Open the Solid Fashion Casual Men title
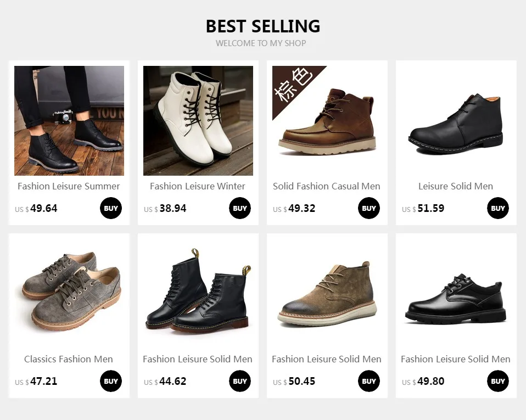 pyautogui.click(x=326, y=186)
